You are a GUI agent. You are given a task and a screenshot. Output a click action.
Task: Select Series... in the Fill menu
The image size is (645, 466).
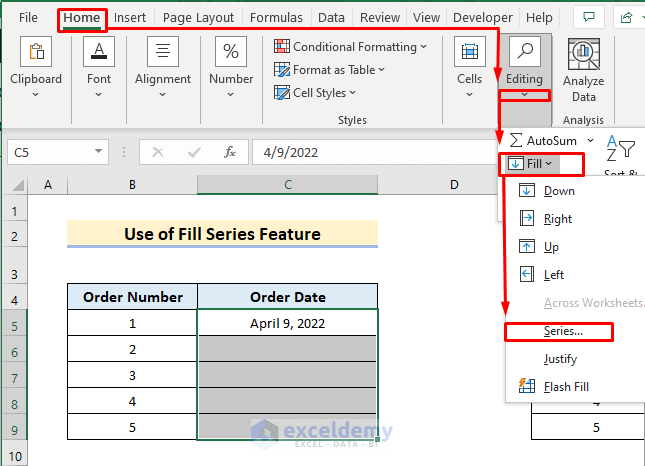tap(575, 331)
